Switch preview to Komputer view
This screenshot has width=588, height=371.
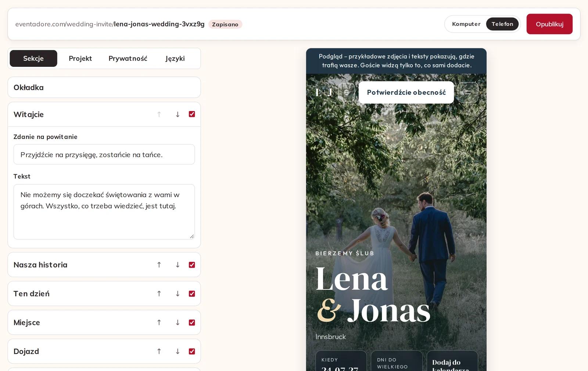pos(466,24)
